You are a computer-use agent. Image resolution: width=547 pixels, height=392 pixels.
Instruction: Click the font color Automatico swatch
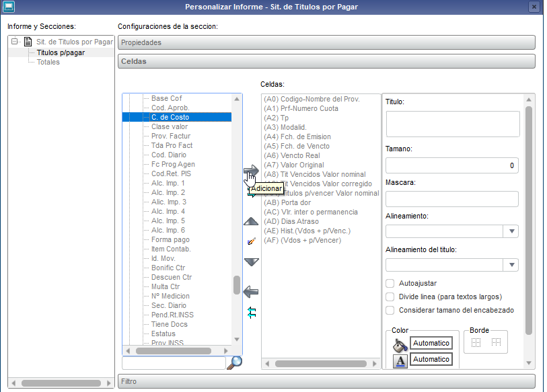click(431, 359)
